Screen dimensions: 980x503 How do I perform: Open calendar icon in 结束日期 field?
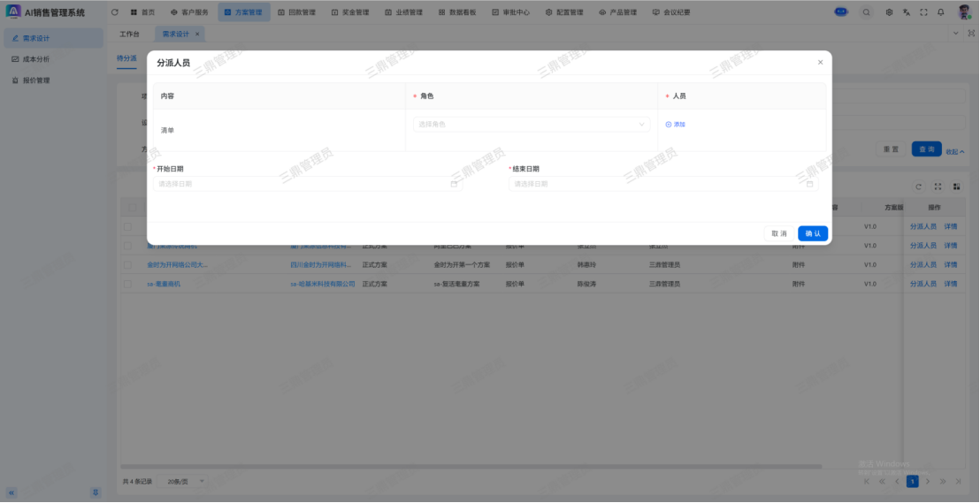pyautogui.click(x=809, y=184)
